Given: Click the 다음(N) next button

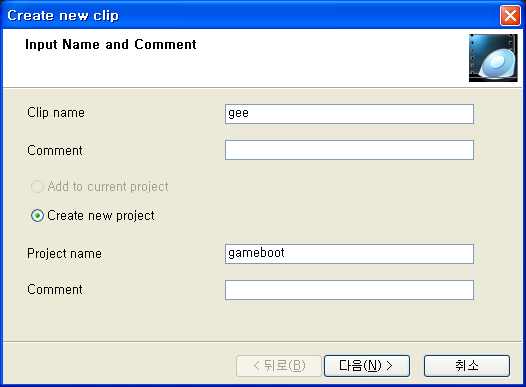Looking at the screenshot, I should (x=367, y=366).
